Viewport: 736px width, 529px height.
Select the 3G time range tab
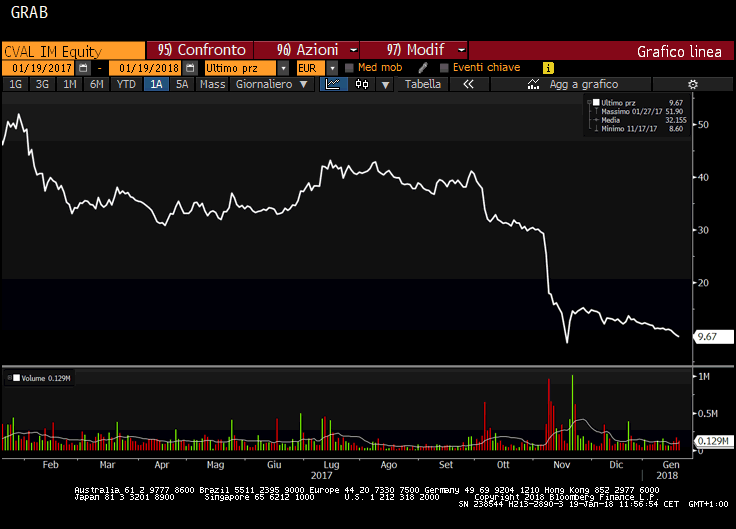(x=42, y=84)
